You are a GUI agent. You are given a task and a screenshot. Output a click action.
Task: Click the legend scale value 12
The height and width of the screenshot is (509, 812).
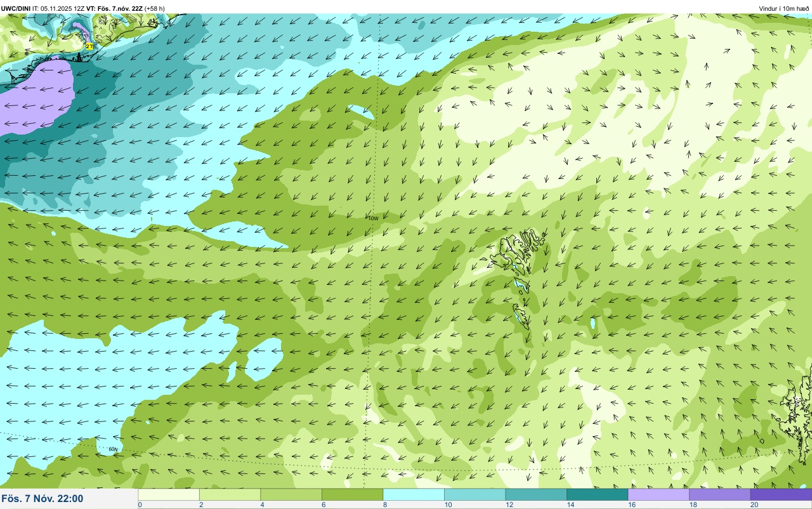pyautogui.click(x=509, y=505)
